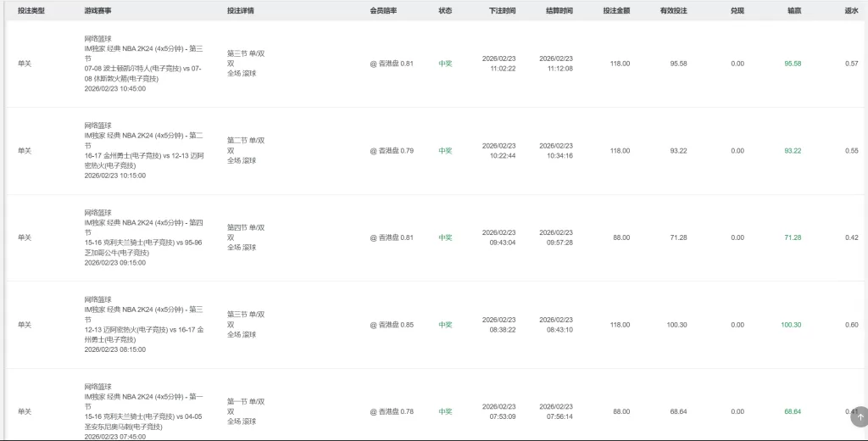Click the scroll-to-top arrow button

[860, 417]
